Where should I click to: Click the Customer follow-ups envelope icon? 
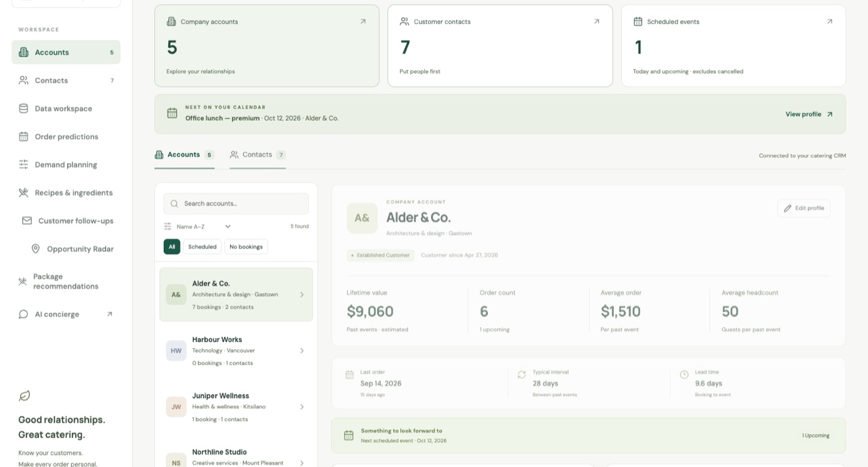tap(27, 220)
